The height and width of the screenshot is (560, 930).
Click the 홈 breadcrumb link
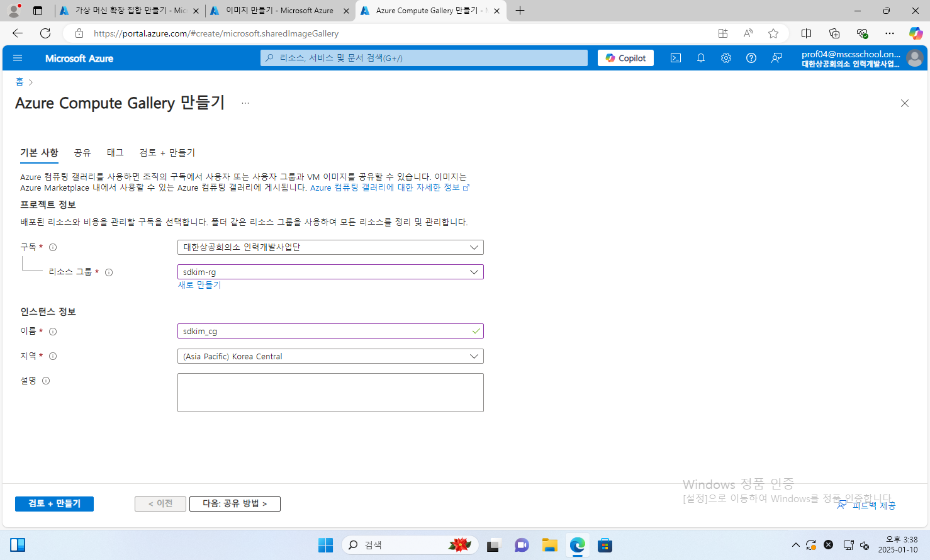20,82
